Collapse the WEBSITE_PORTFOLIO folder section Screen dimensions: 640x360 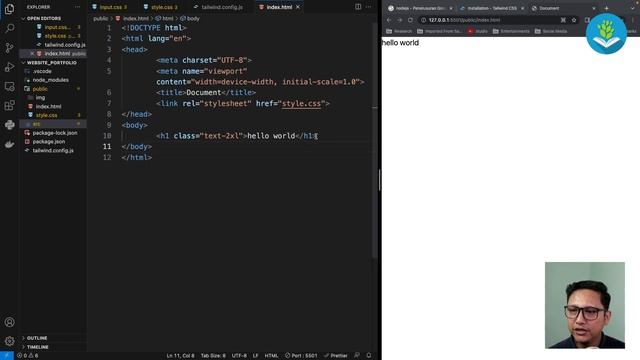(x=51, y=62)
